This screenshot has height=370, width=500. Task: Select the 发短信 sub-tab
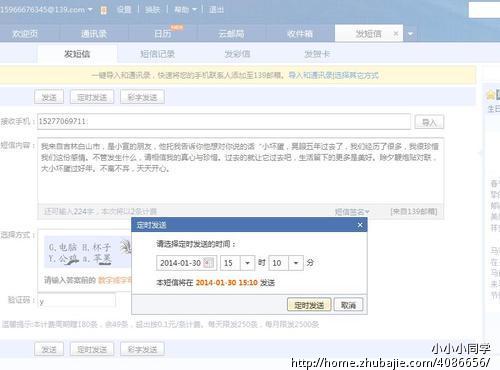[77, 54]
